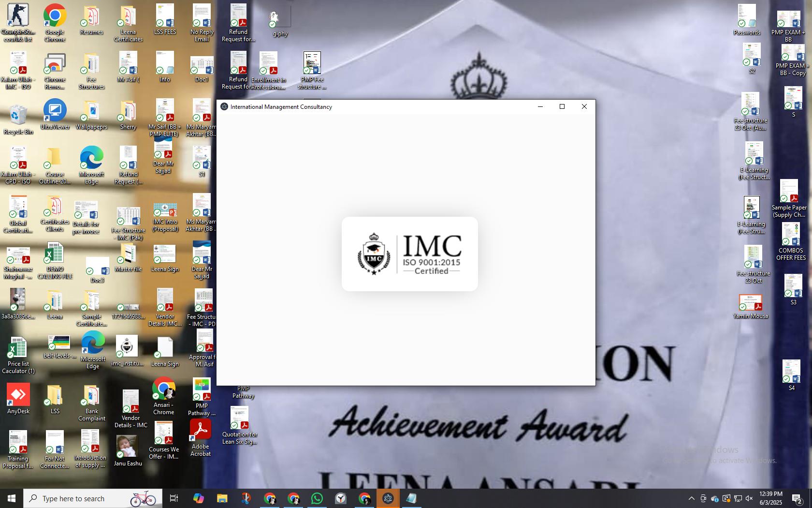Open the Doc3 Word document

97,270
